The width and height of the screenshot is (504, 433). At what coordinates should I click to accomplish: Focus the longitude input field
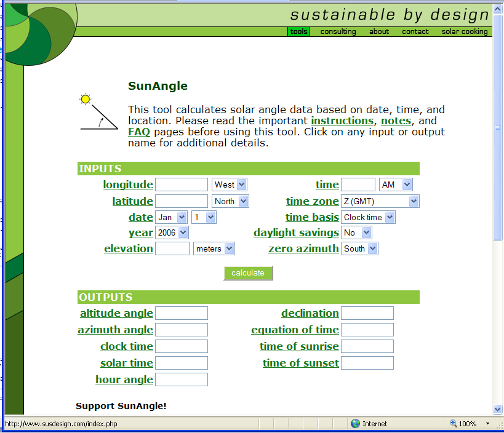coord(182,185)
